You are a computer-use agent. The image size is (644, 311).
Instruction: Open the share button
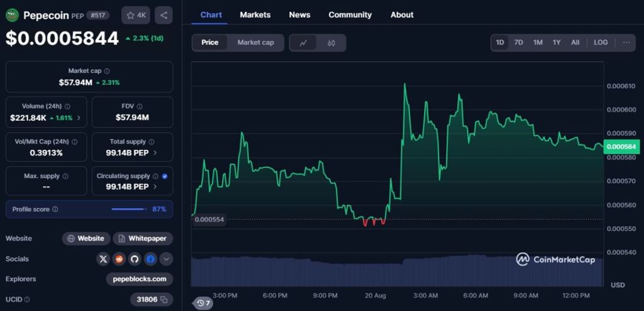point(164,15)
